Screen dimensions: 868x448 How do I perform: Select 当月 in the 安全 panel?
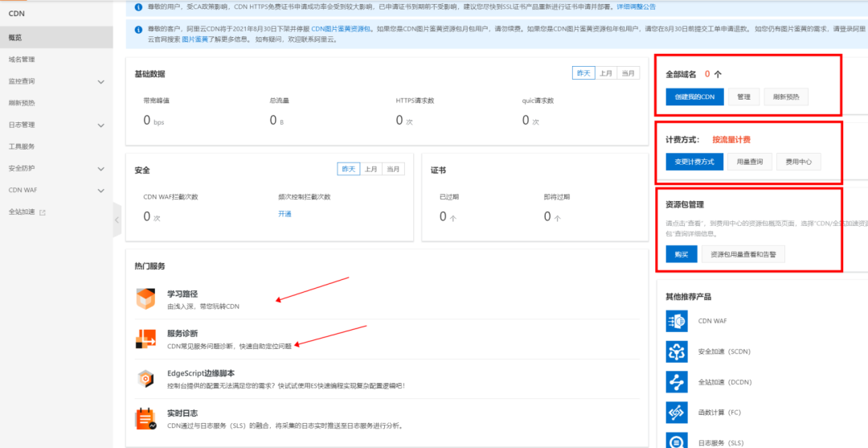(394, 169)
